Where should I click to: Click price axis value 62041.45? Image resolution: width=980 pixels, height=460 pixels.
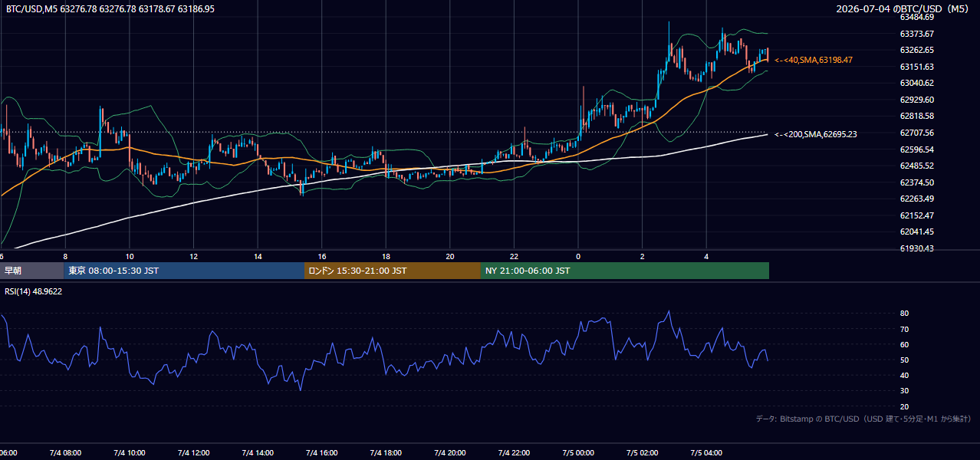(x=916, y=232)
